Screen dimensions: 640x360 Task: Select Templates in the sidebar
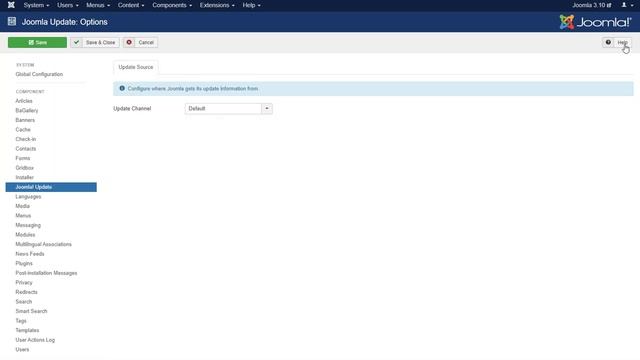click(x=27, y=330)
